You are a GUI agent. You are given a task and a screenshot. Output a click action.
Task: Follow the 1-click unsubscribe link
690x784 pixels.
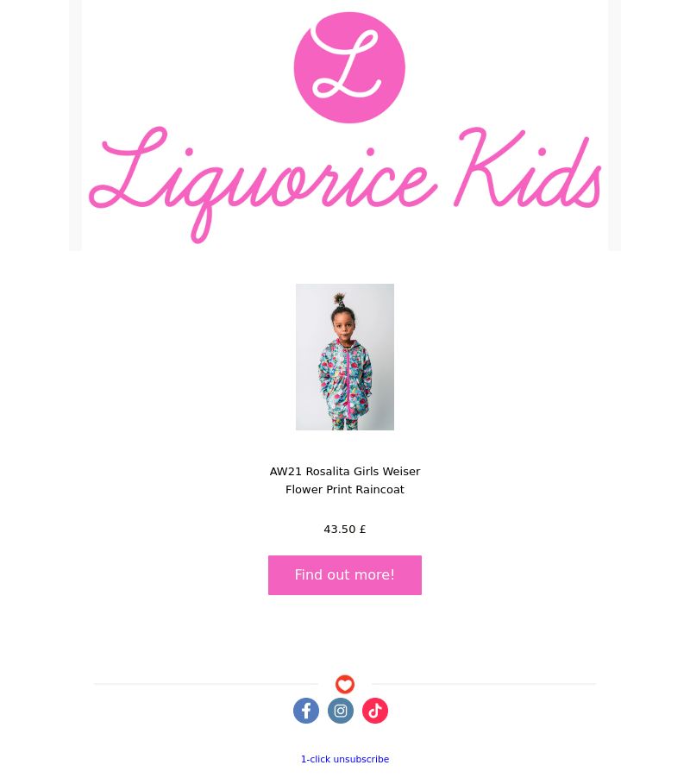(x=345, y=759)
